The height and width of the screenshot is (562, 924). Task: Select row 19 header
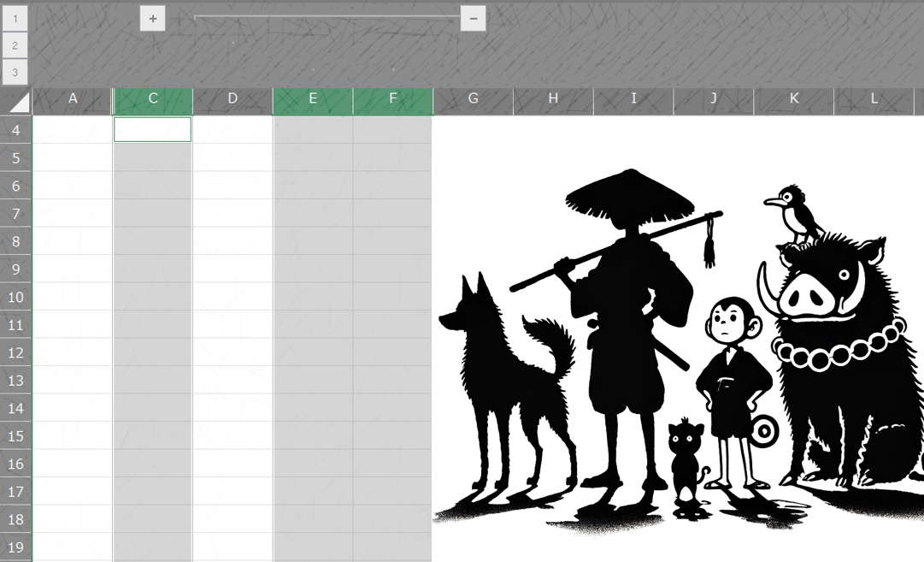pos(16,547)
